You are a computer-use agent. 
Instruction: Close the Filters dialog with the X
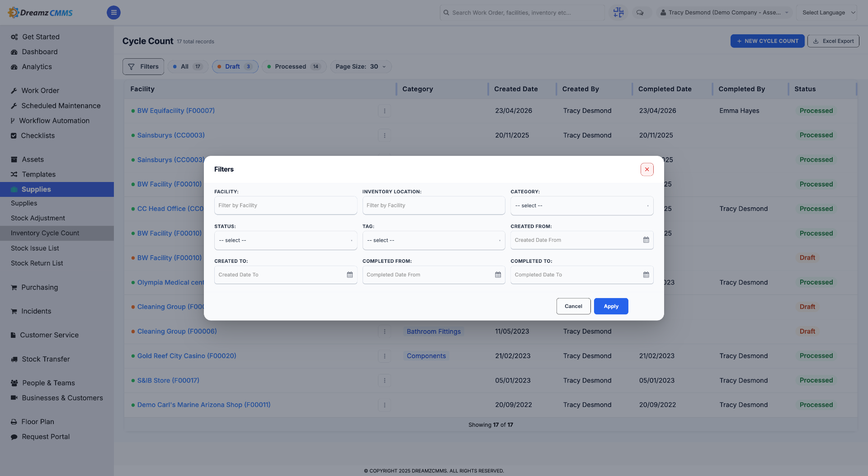click(647, 169)
